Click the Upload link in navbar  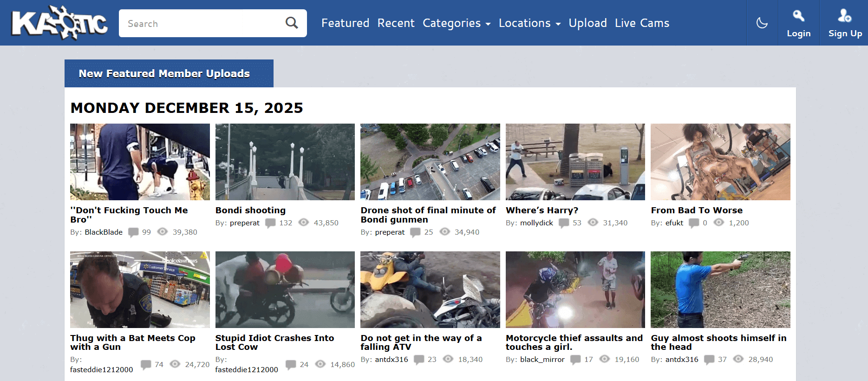[x=587, y=23]
